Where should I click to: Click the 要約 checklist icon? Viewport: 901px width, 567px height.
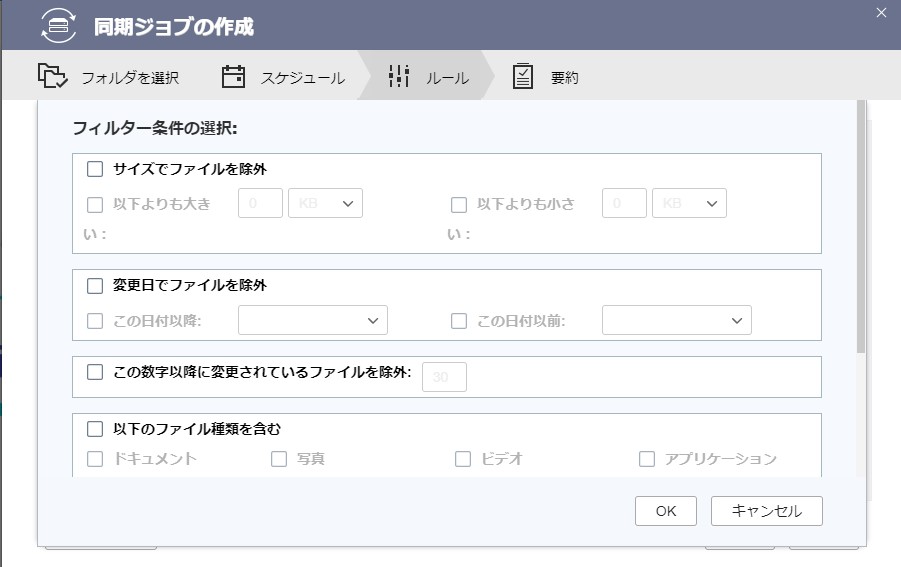coord(522,76)
